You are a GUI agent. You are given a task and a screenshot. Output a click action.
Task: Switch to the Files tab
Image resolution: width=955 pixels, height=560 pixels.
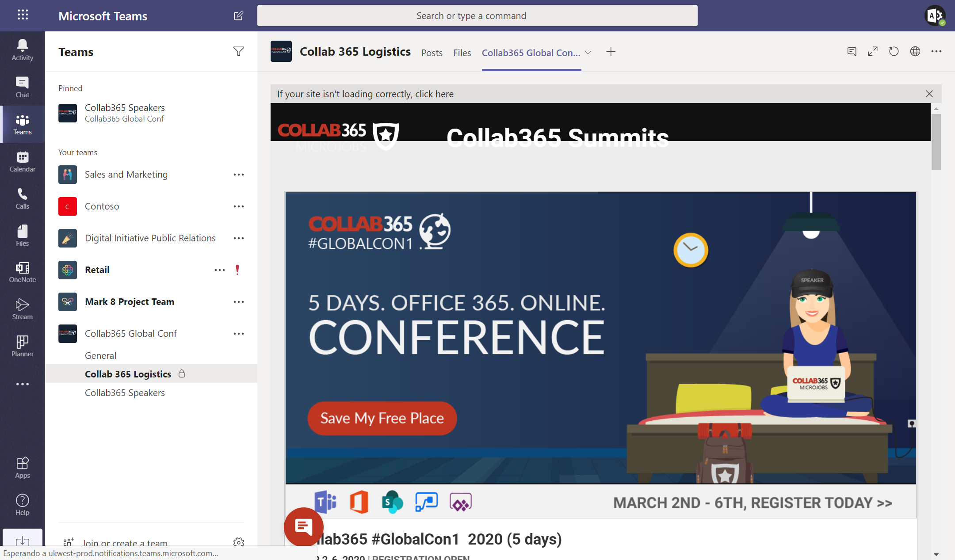tap(462, 53)
